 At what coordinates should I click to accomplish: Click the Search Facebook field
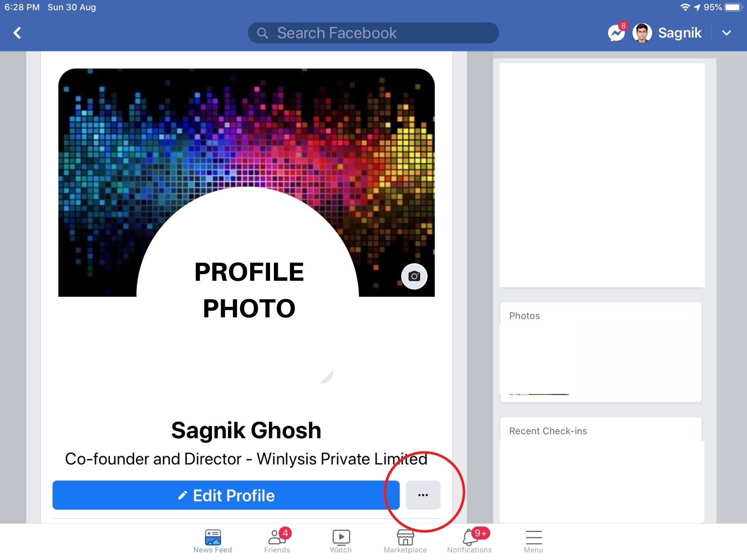tap(373, 33)
